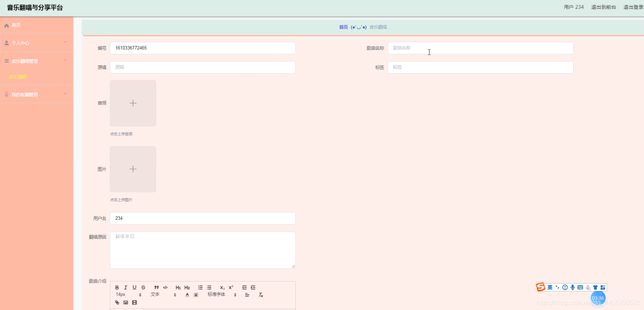Focus the 标签 tag input field

coord(480,67)
